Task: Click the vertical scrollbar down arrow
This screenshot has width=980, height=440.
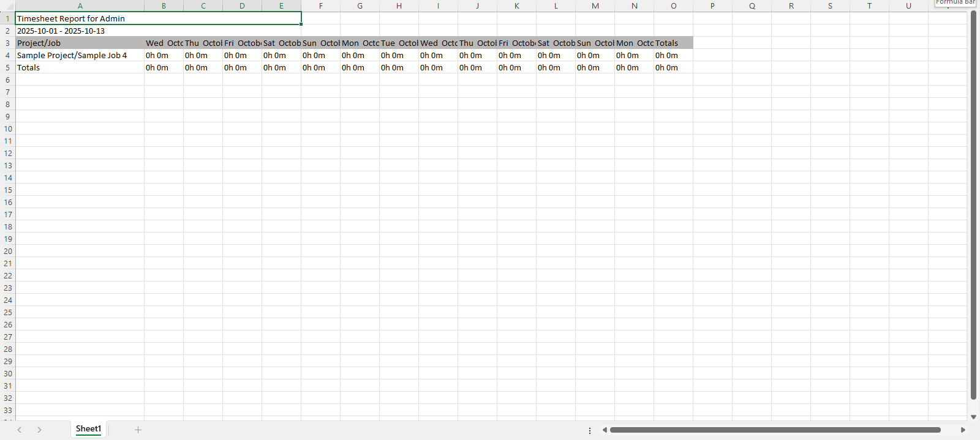Action: [973, 417]
